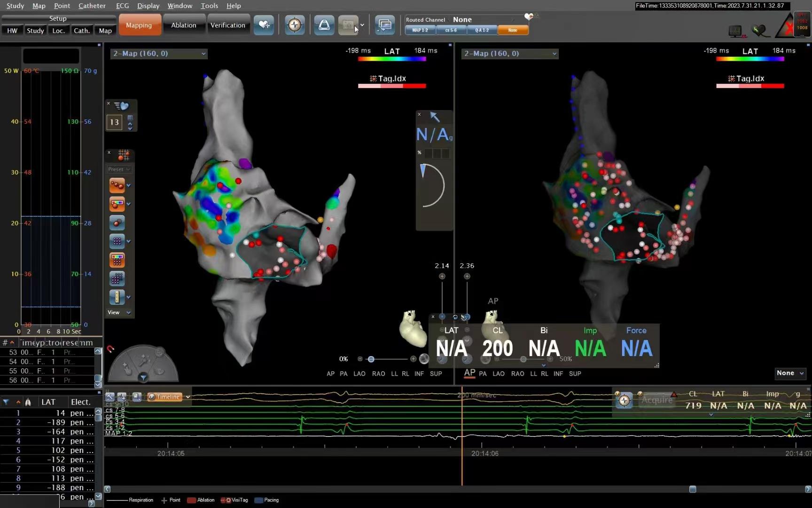
Task: Adjust the left map transparency slider handle
Action: [x=371, y=359]
